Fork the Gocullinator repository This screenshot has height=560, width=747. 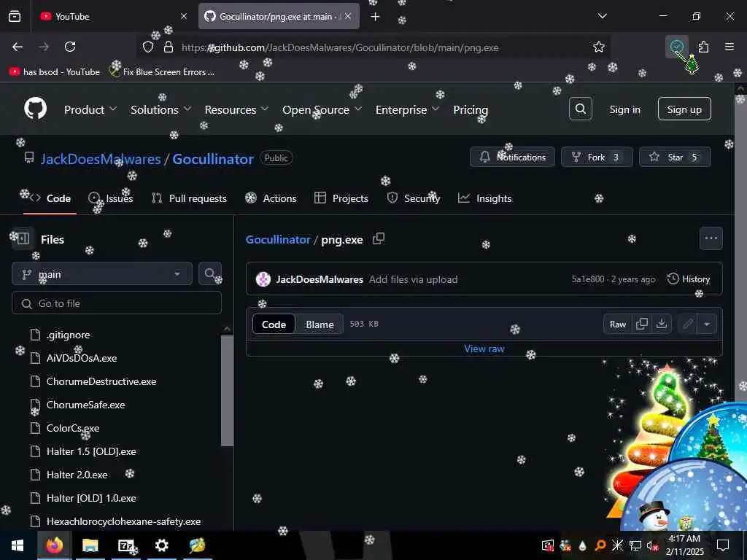pos(597,157)
